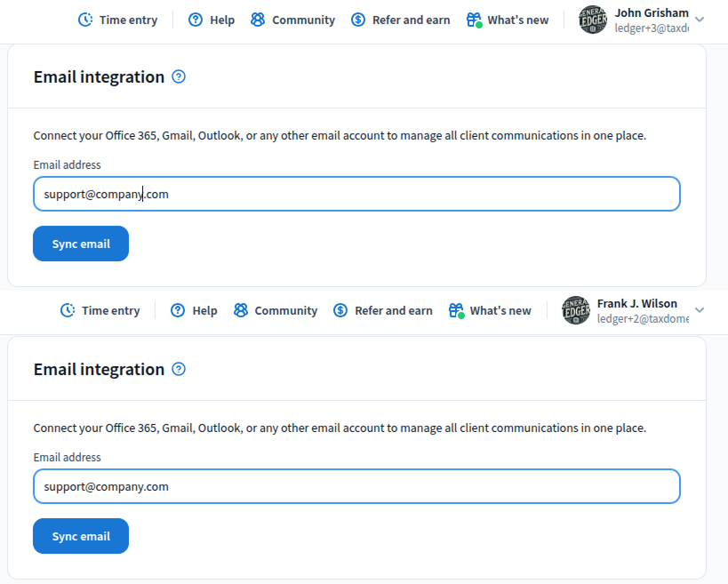This screenshot has height=584, width=728.
Task: Click the Time entry clock icon in Frank J. Wilson's header
Action: coord(68,310)
